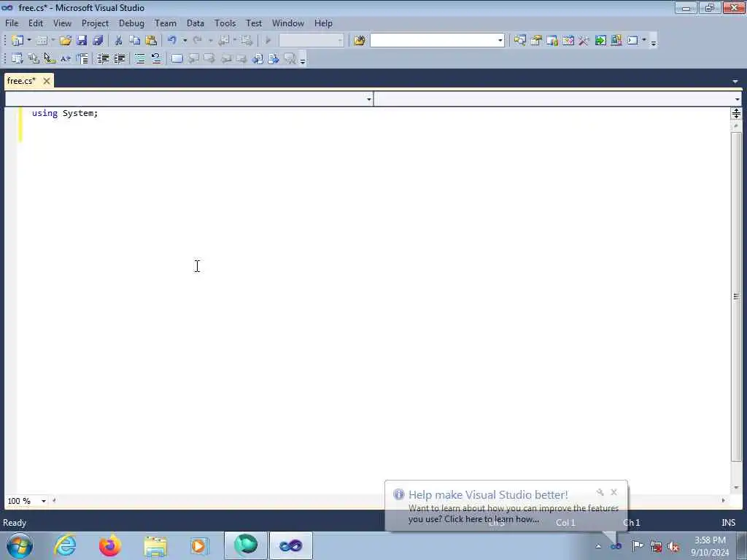This screenshot has height=560, width=747.
Task: Click the Display Word Completion icon
Action: (65, 58)
